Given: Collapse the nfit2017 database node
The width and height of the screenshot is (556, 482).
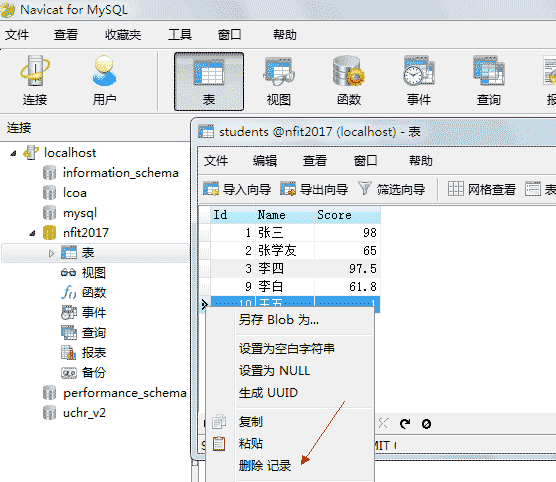Looking at the screenshot, I should point(32,233).
